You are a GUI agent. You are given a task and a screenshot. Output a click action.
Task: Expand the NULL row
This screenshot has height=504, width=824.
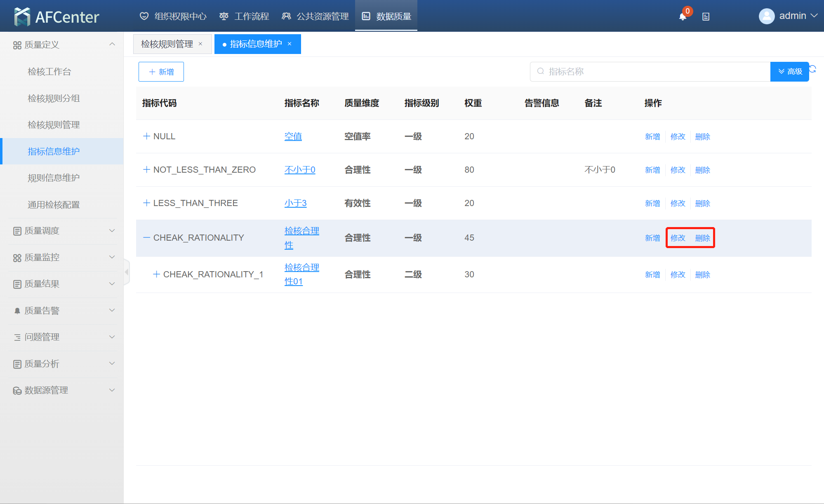[x=146, y=136]
